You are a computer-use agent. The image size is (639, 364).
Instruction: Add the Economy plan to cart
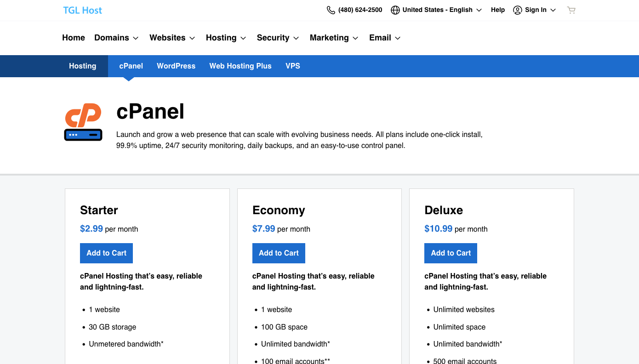279,253
